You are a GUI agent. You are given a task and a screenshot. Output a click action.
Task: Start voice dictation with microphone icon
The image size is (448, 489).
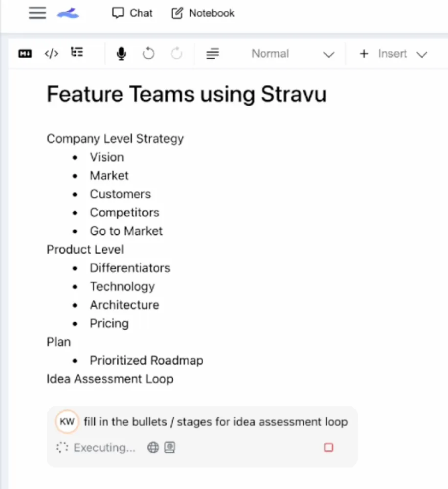point(121,54)
